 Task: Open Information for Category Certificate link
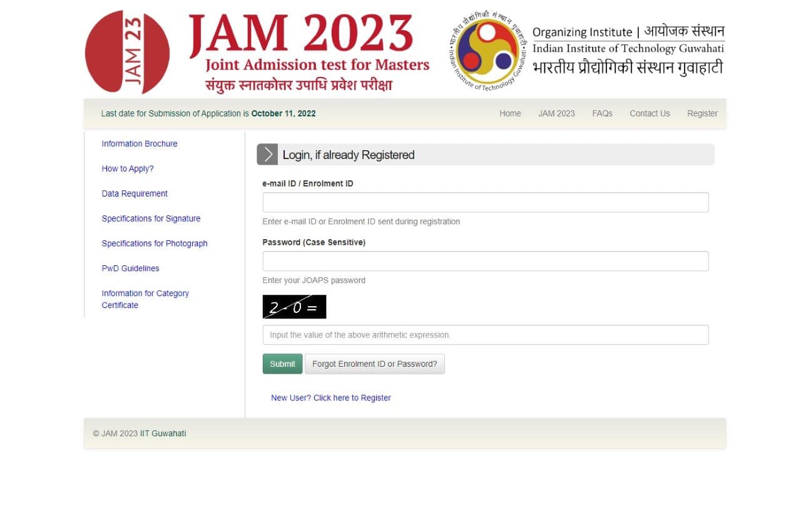tap(145, 299)
